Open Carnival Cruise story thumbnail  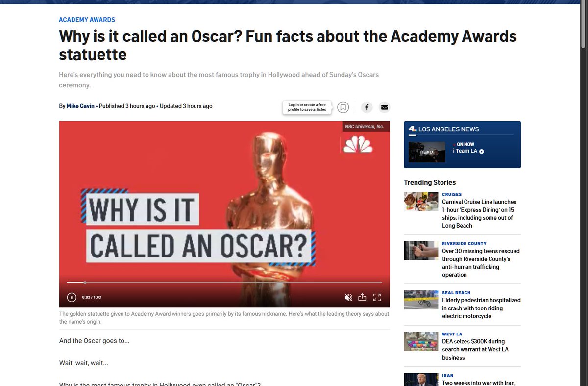pos(421,201)
